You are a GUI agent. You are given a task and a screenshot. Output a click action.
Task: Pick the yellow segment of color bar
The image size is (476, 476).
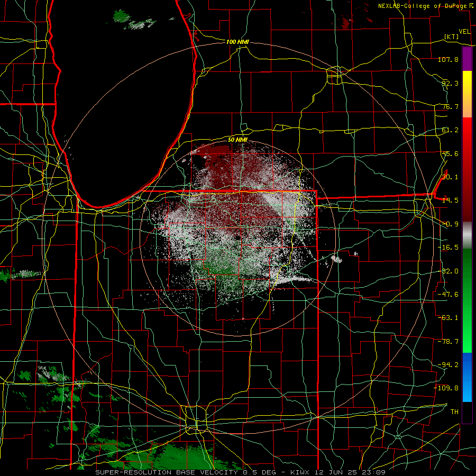click(467, 83)
